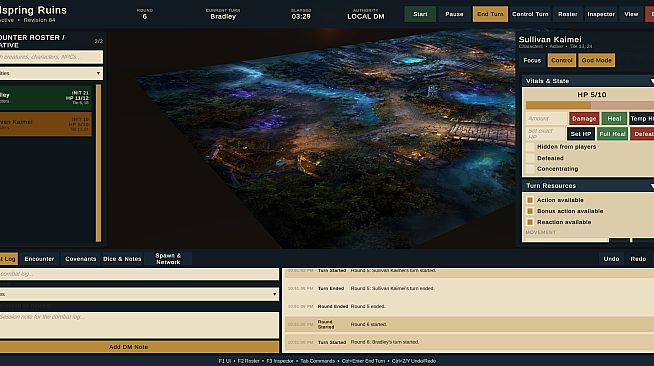Open the Roster panel from toolbar
654x366 pixels.
tap(568, 14)
